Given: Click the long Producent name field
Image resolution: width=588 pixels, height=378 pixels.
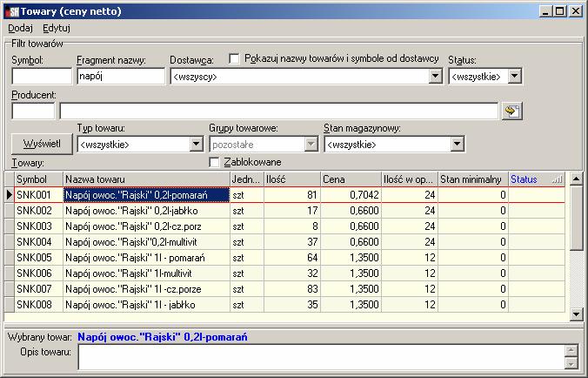Looking at the screenshot, I should click(278, 111).
